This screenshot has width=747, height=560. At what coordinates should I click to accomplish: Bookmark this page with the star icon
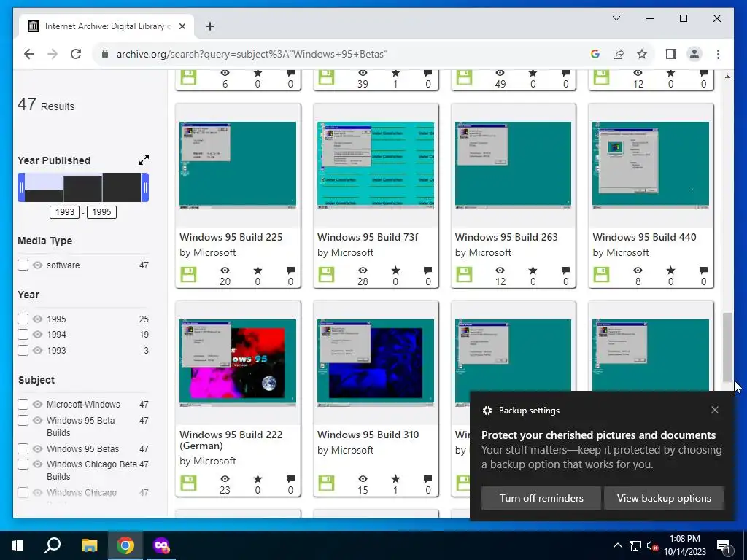(x=642, y=54)
